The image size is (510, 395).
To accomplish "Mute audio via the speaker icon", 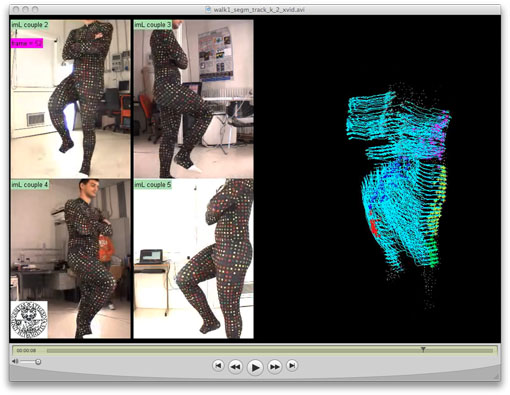I will coord(15,361).
